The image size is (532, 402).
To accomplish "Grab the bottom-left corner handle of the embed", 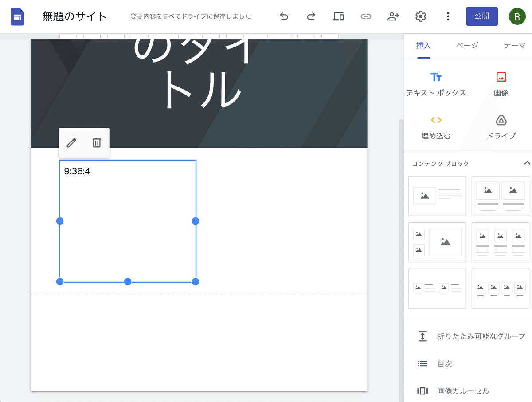I will pyautogui.click(x=60, y=281).
